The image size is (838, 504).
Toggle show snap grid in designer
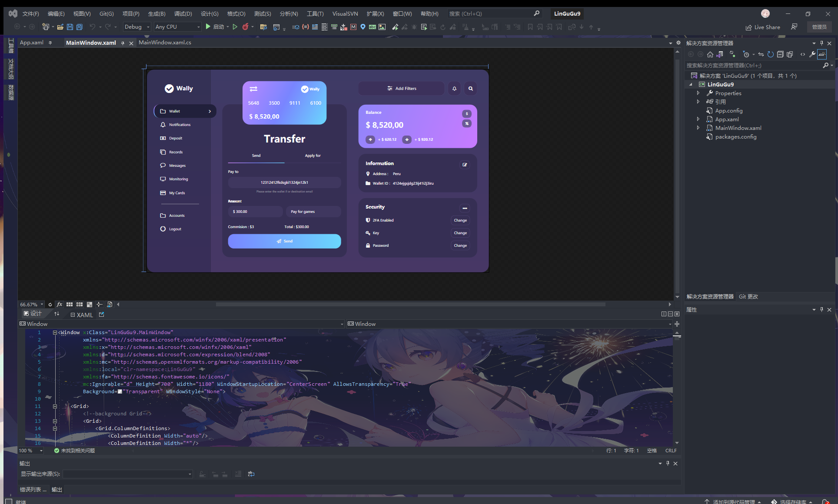click(x=70, y=305)
